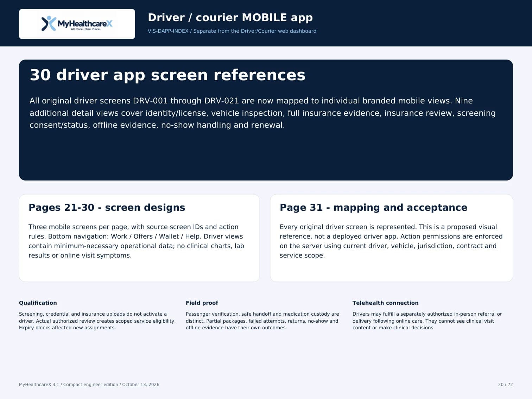532x399 pixels.
Task: Click the '30 driver app screen references' heading
Action: [x=167, y=75]
